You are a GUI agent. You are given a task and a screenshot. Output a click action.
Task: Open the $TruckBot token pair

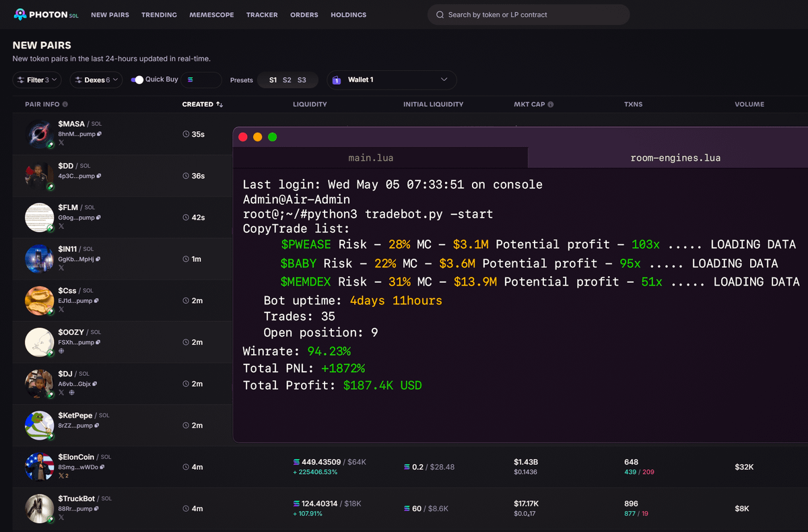tap(77, 498)
